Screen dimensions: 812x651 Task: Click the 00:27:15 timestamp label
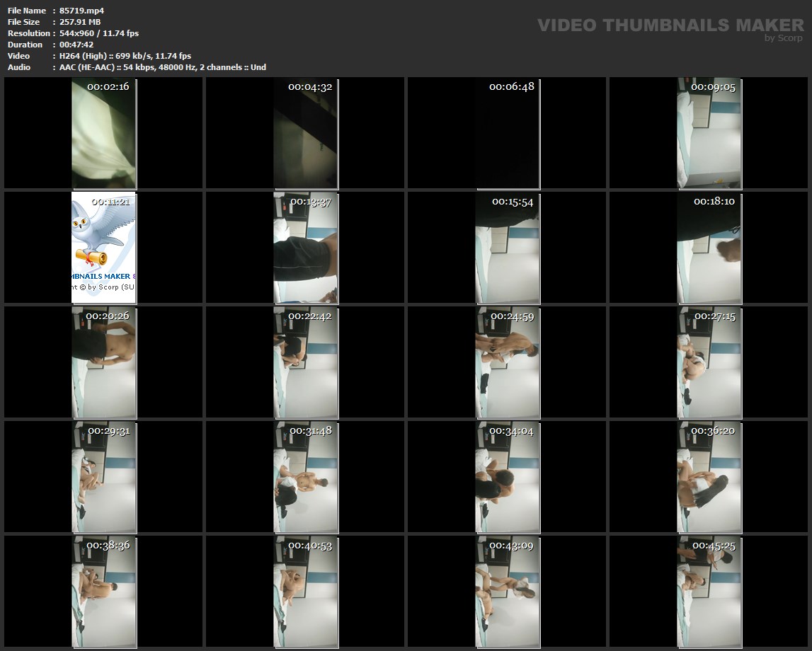click(714, 316)
